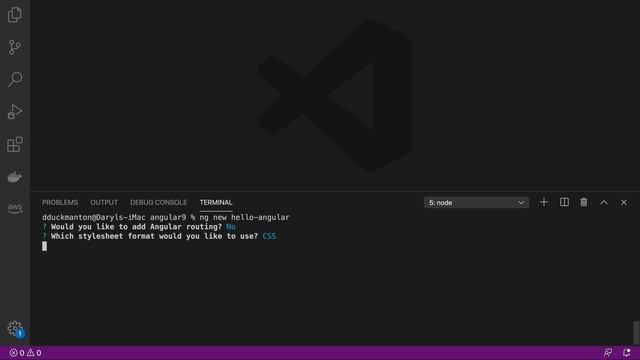Kill the terminal with trash icon
The width and height of the screenshot is (640, 360).
[x=584, y=202]
